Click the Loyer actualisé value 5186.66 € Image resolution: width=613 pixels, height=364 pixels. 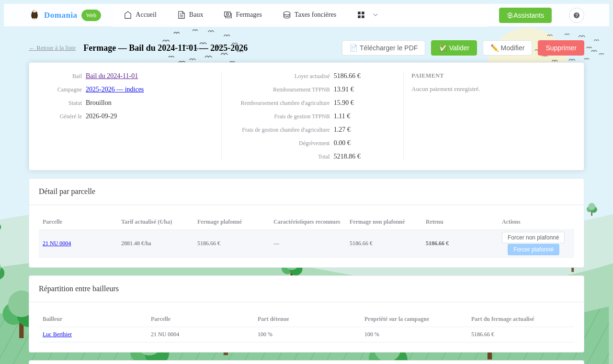click(347, 76)
